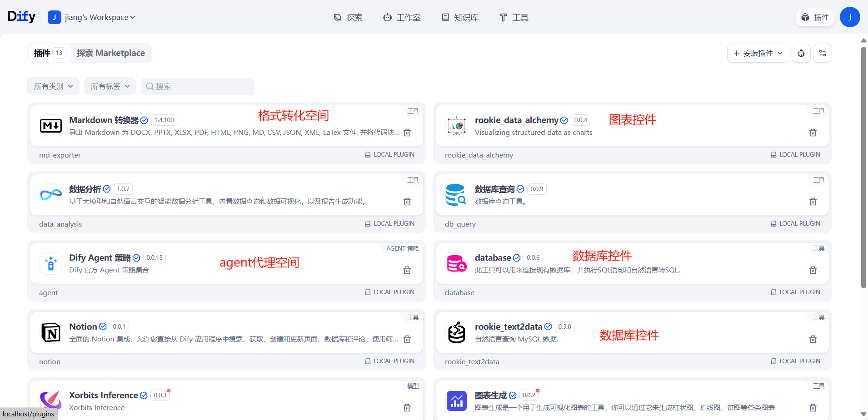Click the 数据分析 infinity icon

(x=51, y=195)
